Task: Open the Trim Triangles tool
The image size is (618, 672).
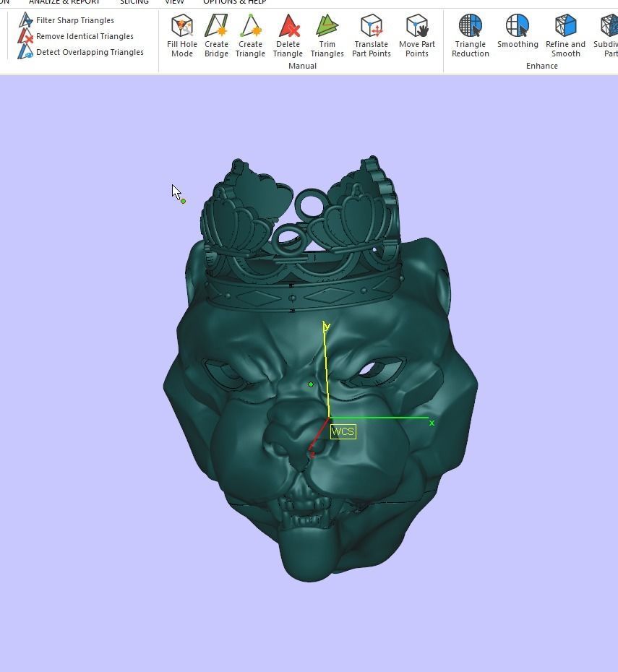Action: point(327,36)
